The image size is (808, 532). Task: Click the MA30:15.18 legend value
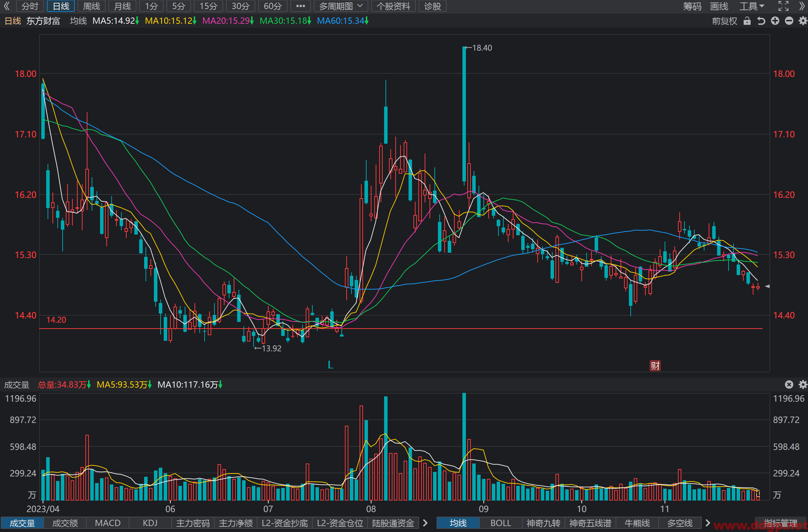pos(285,21)
